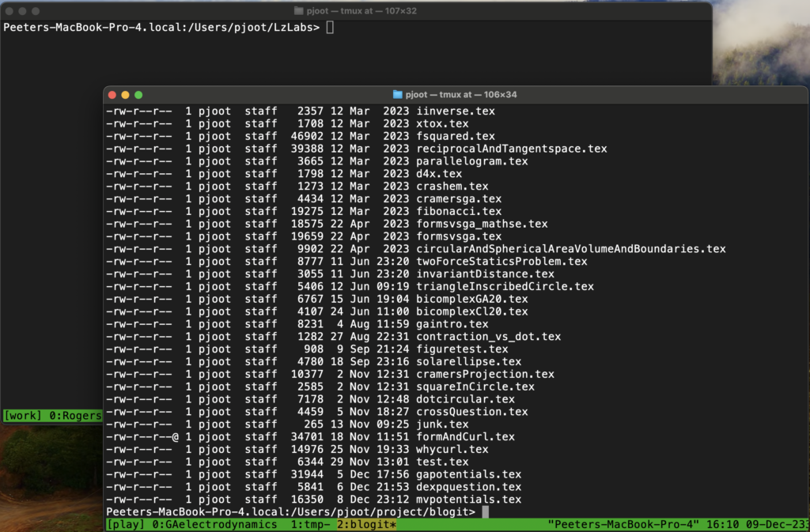Click the file name reciprocalAndTangentspace.tex

click(512, 149)
